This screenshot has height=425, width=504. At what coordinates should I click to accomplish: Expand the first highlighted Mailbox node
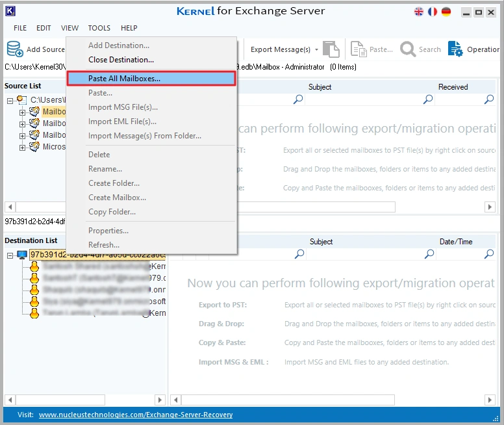(x=22, y=112)
